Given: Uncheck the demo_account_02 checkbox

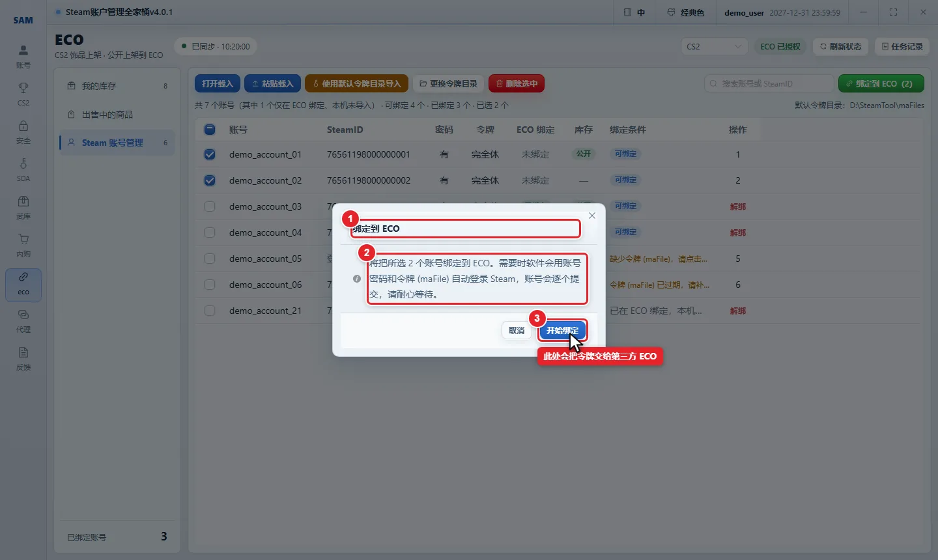Looking at the screenshot, I should pos(210,180).
